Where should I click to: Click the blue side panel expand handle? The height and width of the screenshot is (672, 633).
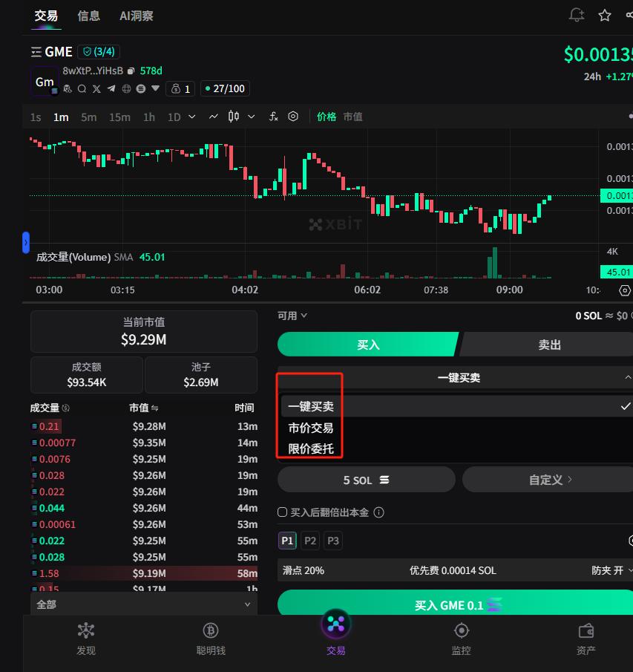(x=26, y=242)
